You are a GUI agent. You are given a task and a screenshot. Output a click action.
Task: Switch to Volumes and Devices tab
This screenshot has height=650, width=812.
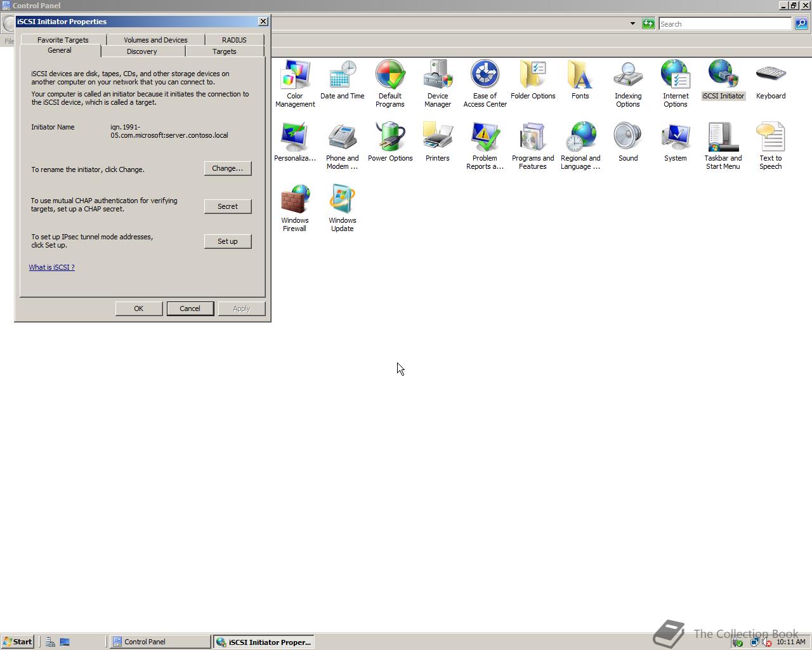[155, 39]
